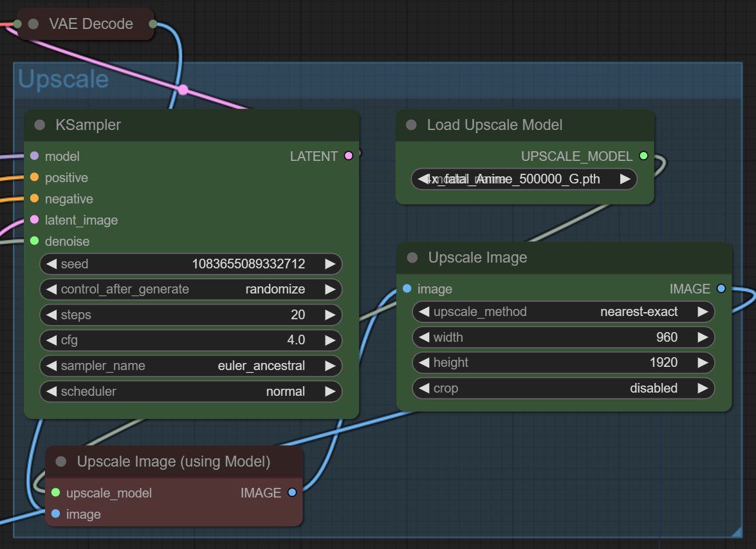Select the Load Upscale Model title bar
Image resolution: width=756 pixels, height=549 pixels.
[x=524, y=125]
